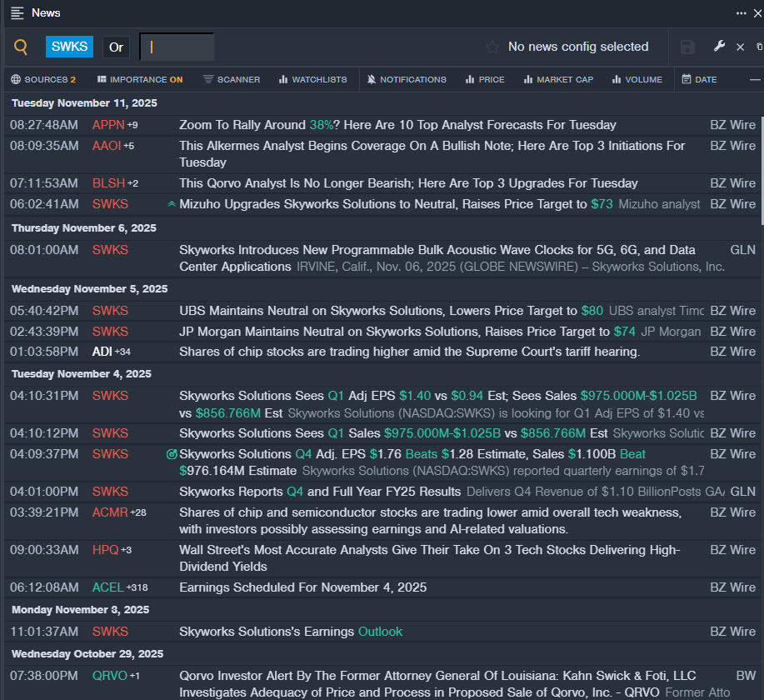Open the Watchlists filter tab
764x700 pixels.
312,80
